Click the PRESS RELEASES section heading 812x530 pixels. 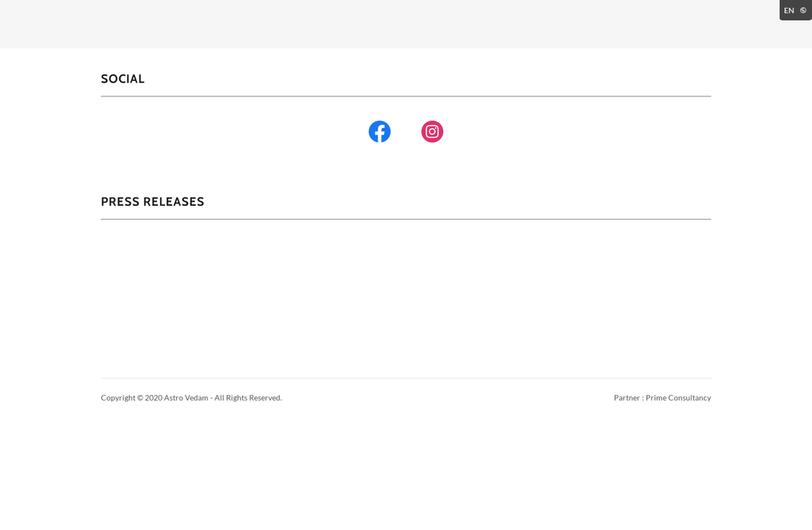coord(153,201)
